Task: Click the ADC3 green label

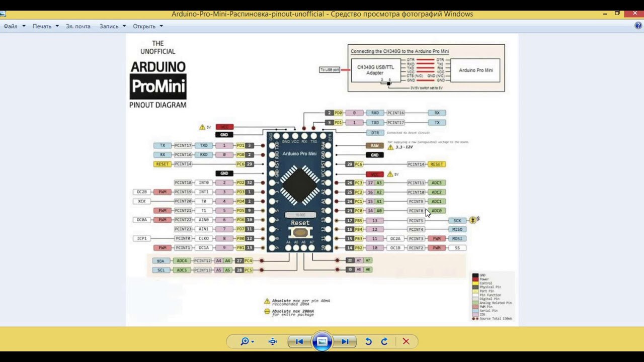Action: 437,183
